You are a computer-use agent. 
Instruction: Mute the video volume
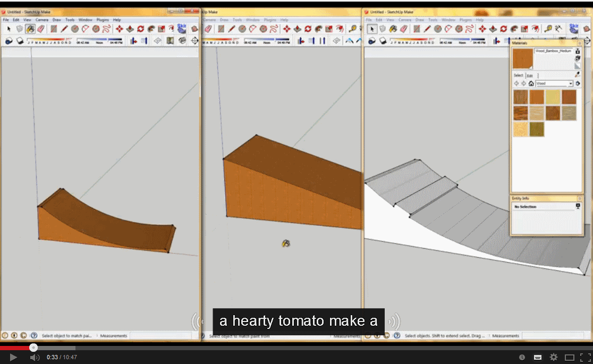click(35, 357)
